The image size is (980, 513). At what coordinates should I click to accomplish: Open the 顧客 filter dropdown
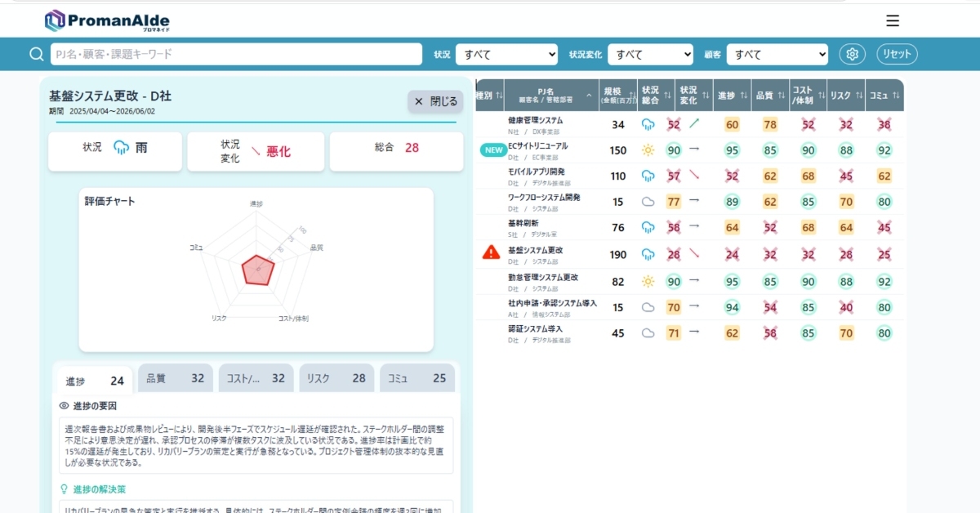[x=777, y=55]
